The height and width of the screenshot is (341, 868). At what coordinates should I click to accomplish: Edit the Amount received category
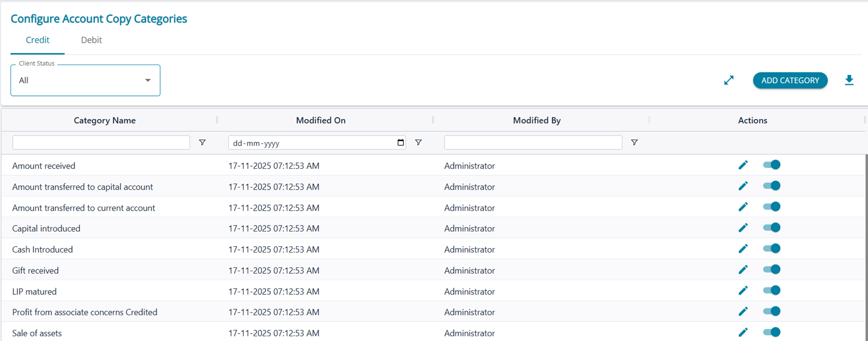click(743, 165)
